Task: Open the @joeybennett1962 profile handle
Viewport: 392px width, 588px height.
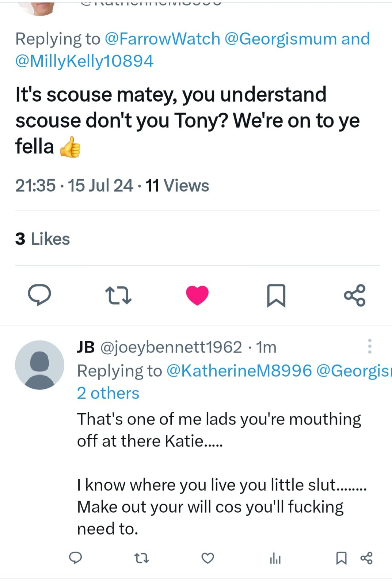Action: [171, 347]
